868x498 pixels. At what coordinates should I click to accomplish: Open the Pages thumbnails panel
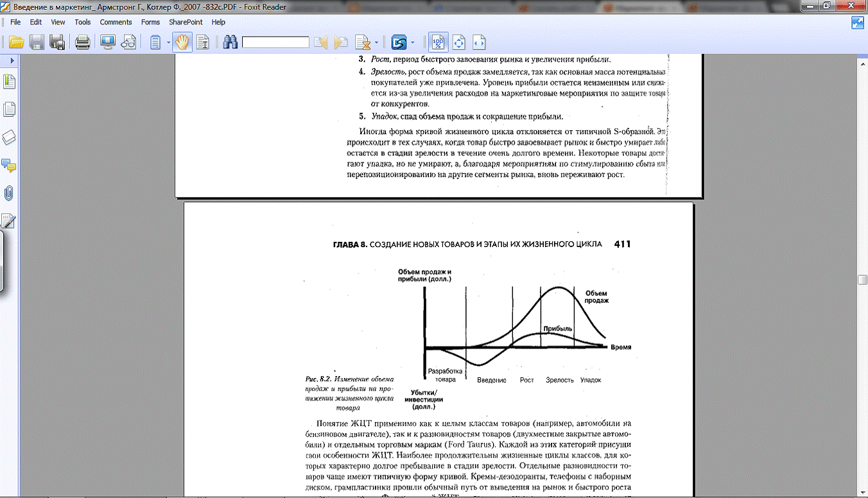[10, 110]
